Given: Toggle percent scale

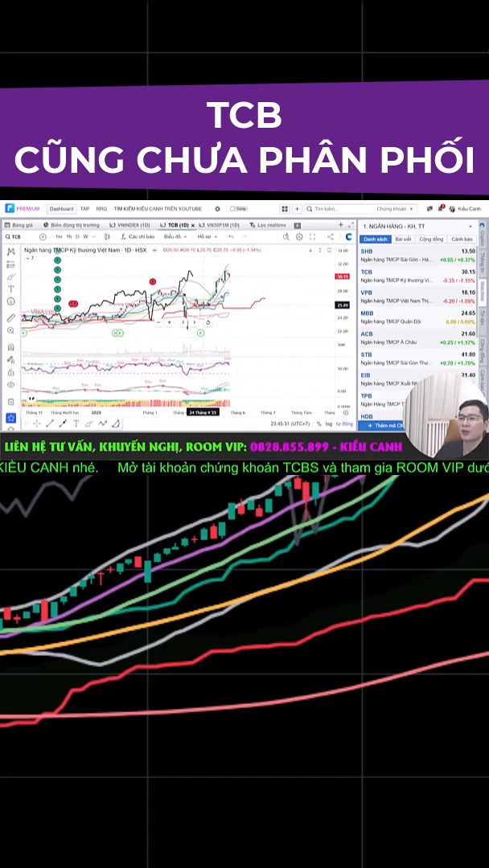Looking at the screenshot, I should coord(319,424).
